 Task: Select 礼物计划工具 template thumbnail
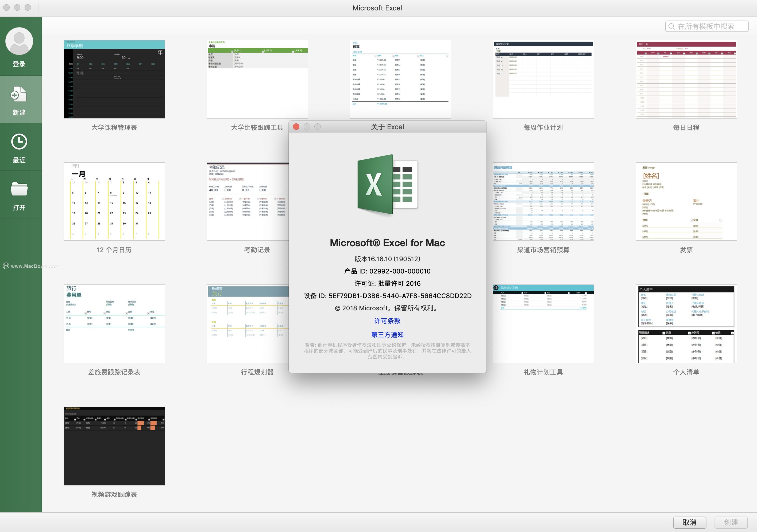click(543, 324)
